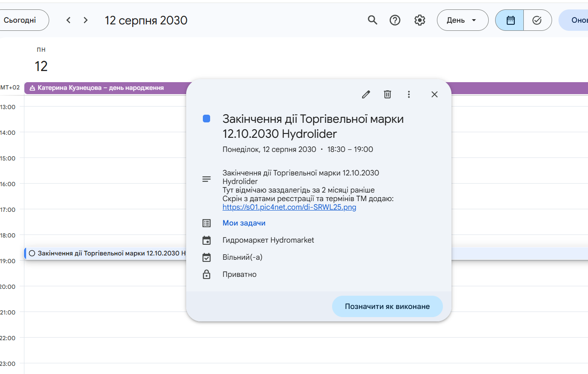The image size is (588, 374).
Task: Switch to tasks view checkmark toggle
Action: pos(537,20)
